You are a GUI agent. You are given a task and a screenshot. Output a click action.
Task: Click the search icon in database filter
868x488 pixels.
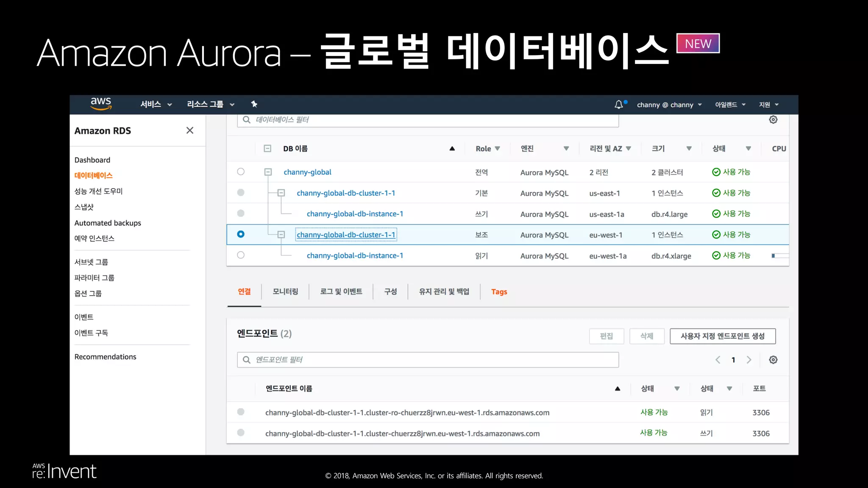[x=247, y=120]
